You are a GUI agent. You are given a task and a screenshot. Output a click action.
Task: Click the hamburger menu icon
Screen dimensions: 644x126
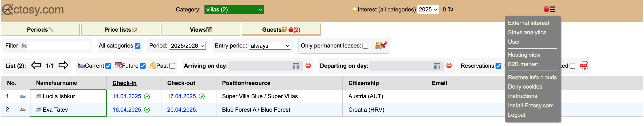(552, 9)
